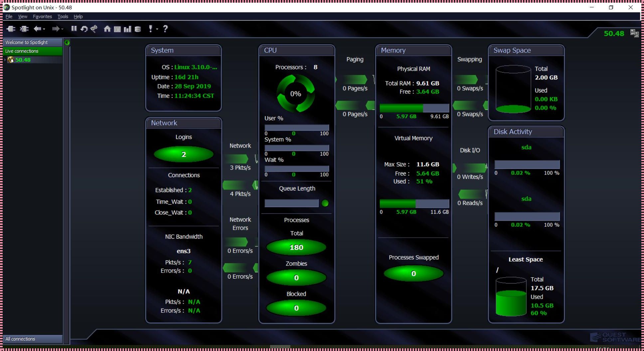
Task: Expand the 50.48 connection tree node
Action: click(x=5, y=60)
